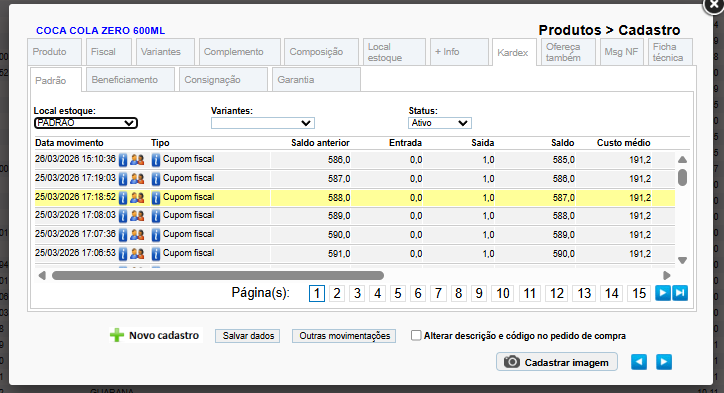The image size is (724, 393).
Task: Enable Alterar descrição e código no pedido checkbox
Action: click(416, 335)
